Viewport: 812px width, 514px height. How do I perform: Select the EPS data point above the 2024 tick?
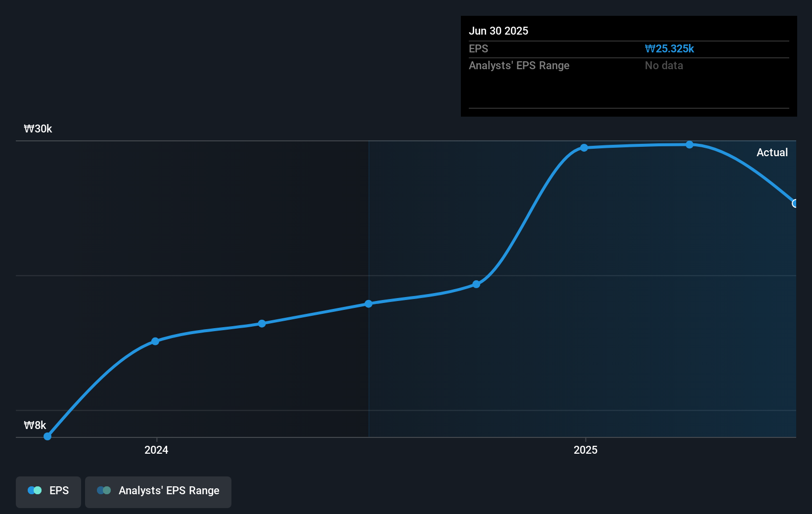pyautogui.click(x=155, y=341)
